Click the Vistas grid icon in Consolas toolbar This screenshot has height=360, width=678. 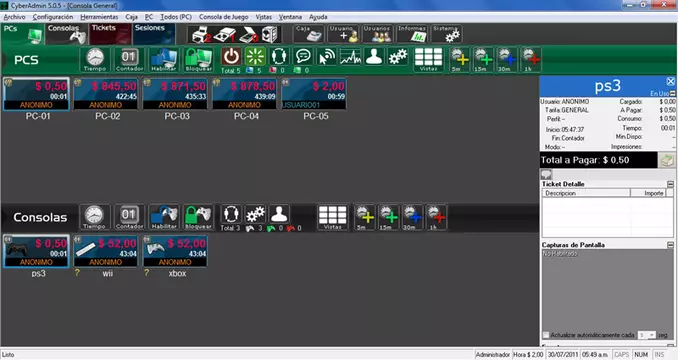[x=333, y=217]
